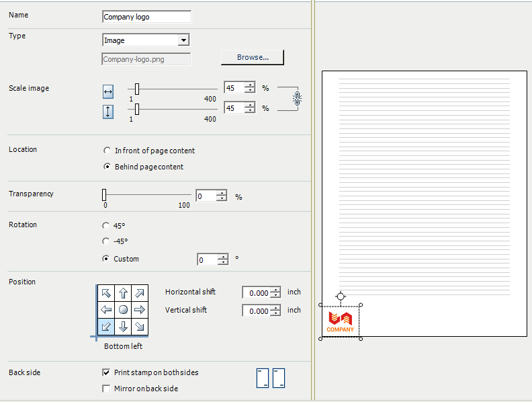Decrease horizontal scale percent spinner
Image resolution: width=532 pixels, height=402 pixels.
tap(250, 90)
